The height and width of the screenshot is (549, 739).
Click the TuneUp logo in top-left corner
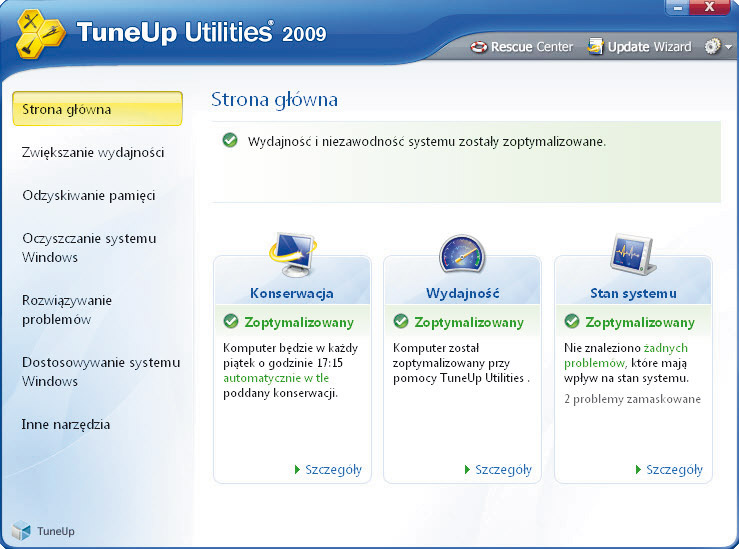tap(36, 31)
